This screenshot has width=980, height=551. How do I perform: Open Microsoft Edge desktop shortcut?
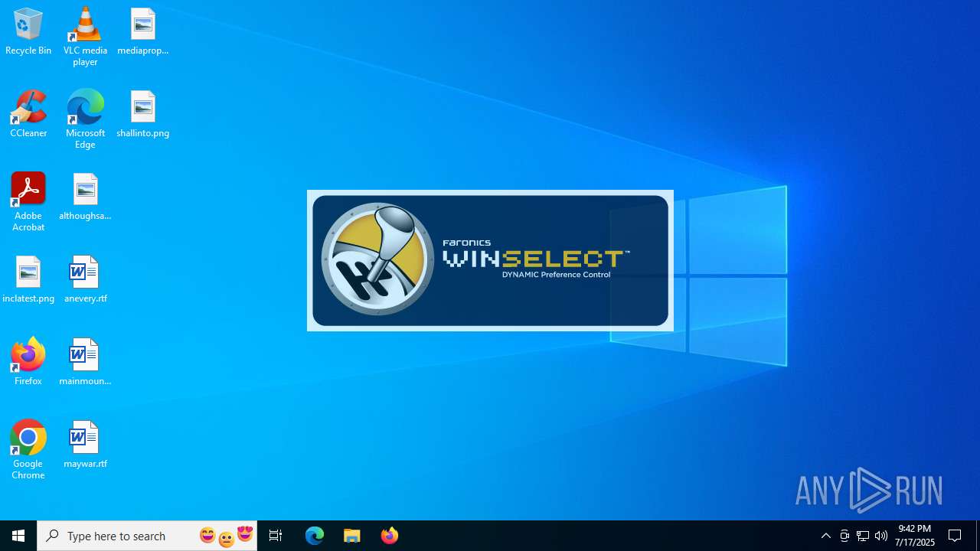[x=85, y=119]
